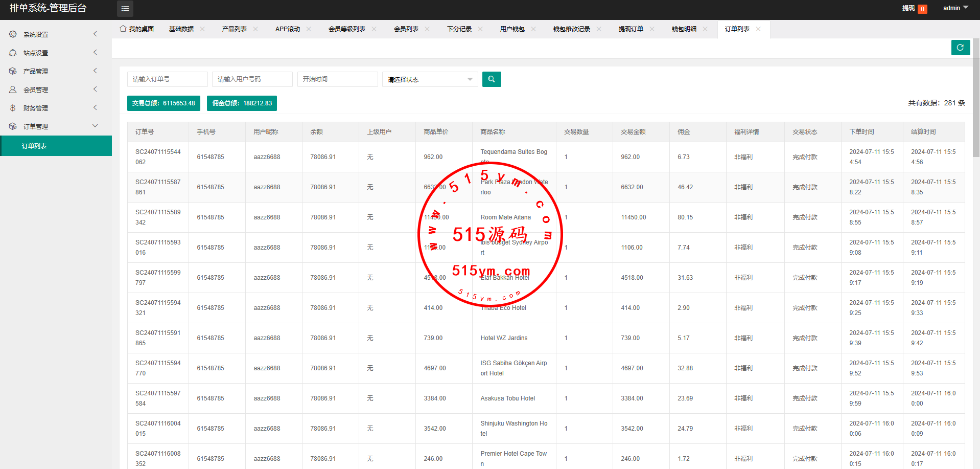Switch to the 会员列表 tab
Image resolution: width=980 pixels, height=469 pixels.
click(x=406, y=29)
